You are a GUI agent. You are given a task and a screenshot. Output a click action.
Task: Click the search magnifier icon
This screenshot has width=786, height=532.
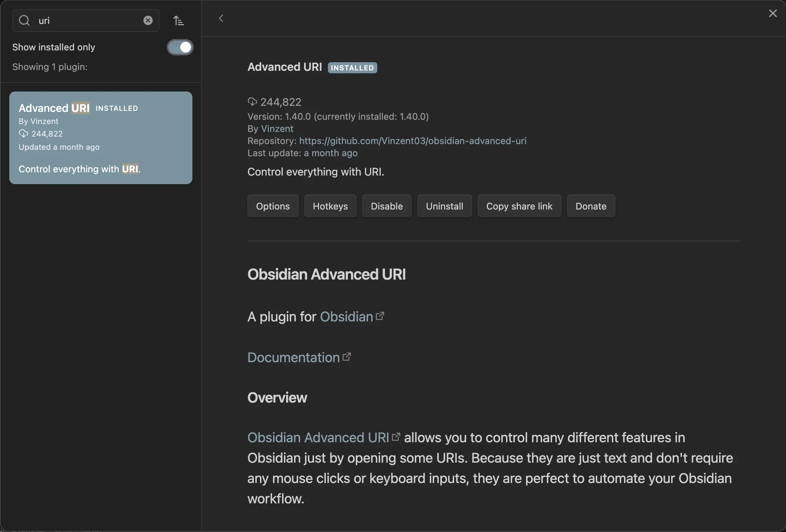pos(24,20)
